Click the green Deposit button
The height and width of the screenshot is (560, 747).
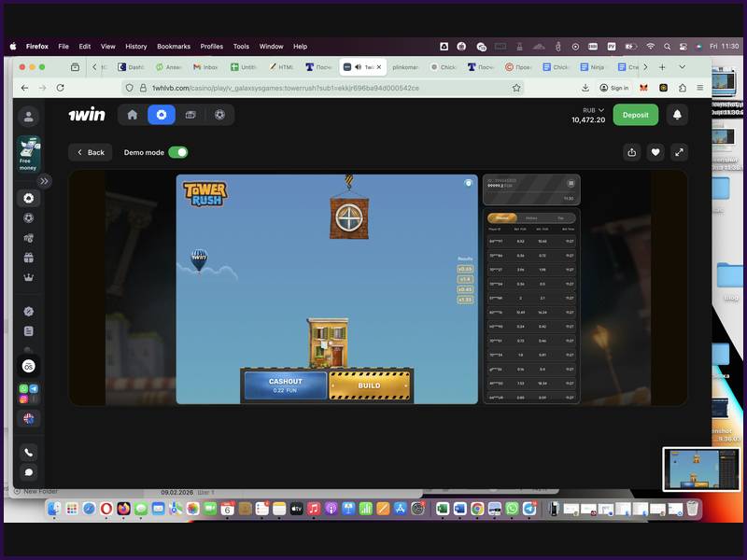coord(635,115)
